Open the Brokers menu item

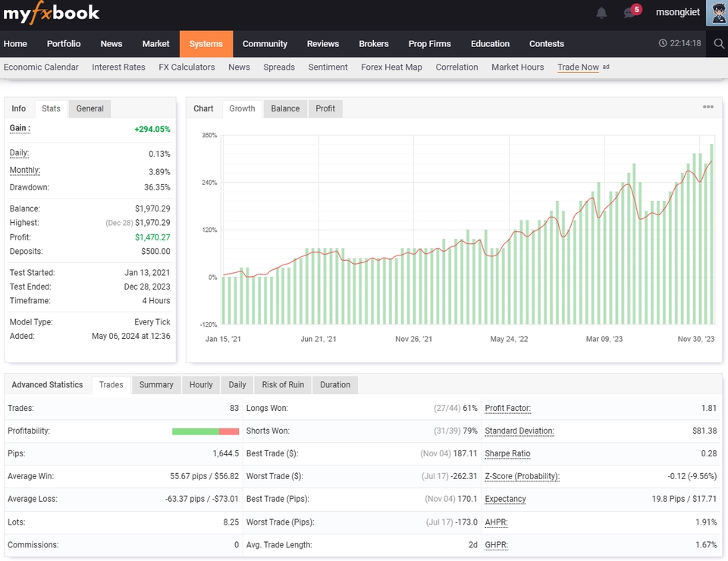374,44
